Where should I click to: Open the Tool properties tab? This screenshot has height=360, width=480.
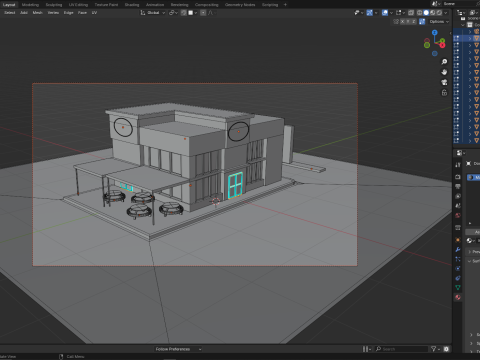pyautogui.click(x=458, y=165)
